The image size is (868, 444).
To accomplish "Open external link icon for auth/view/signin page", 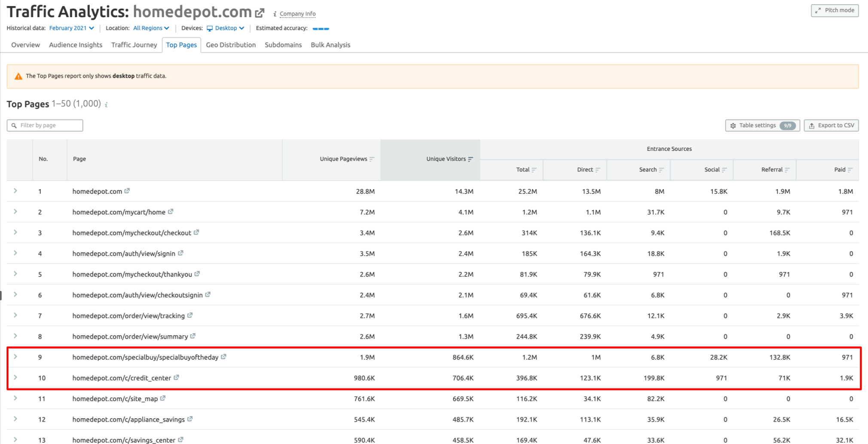I will (x=180, y=253).
